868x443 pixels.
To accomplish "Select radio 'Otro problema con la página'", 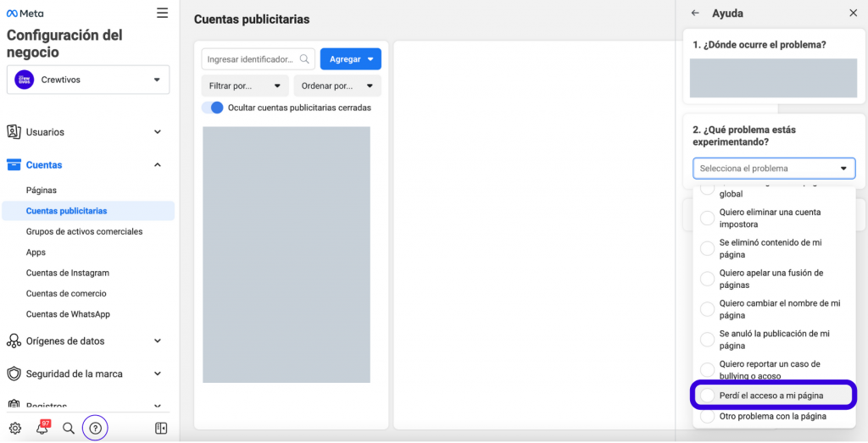I will 707,417.
